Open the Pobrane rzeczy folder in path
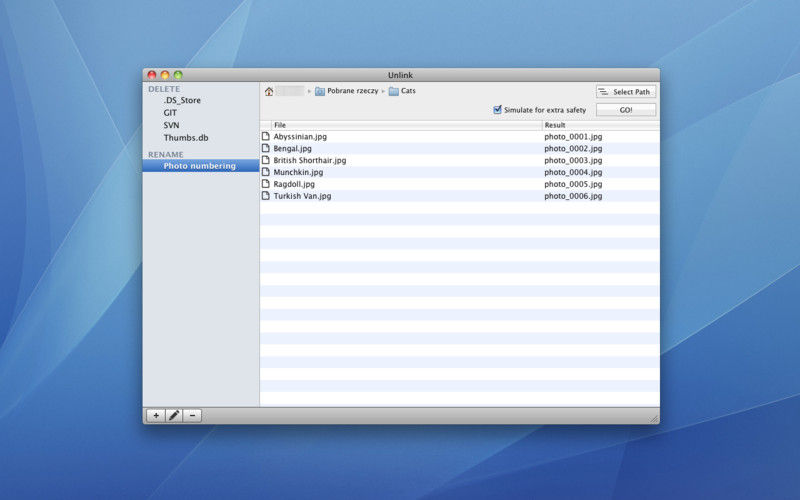 [347, 91]
